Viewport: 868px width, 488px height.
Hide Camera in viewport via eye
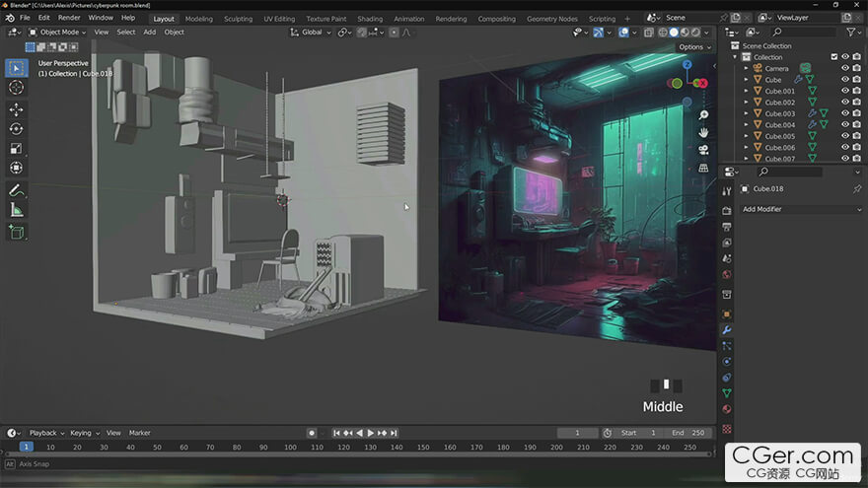point(844,68)
